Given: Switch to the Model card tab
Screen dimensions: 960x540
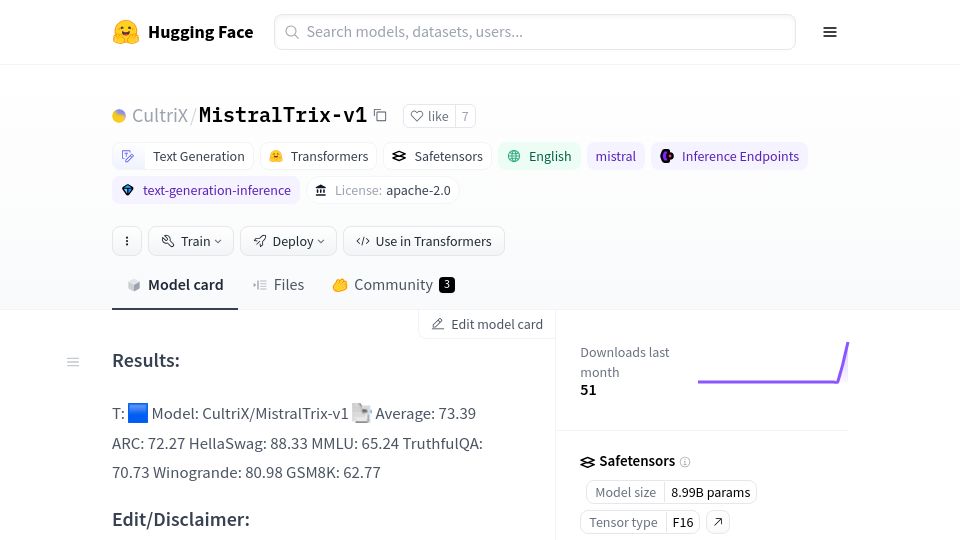Looking at the screenshot, I should pyautogui.click(x=175, y=285).
